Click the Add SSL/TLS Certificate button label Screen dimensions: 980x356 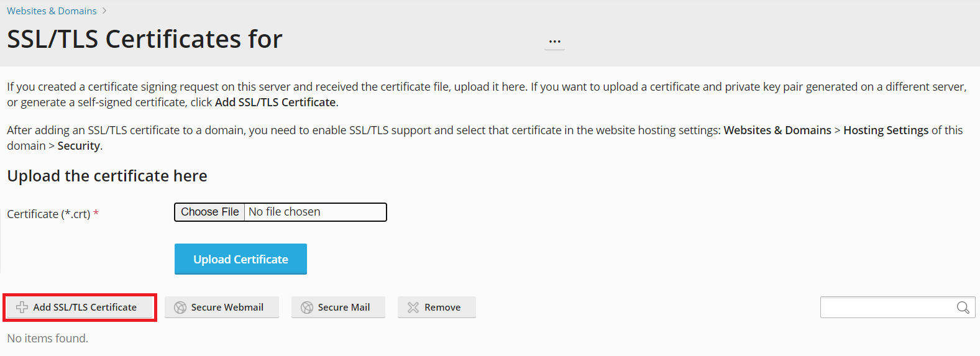tap(85, 308)
